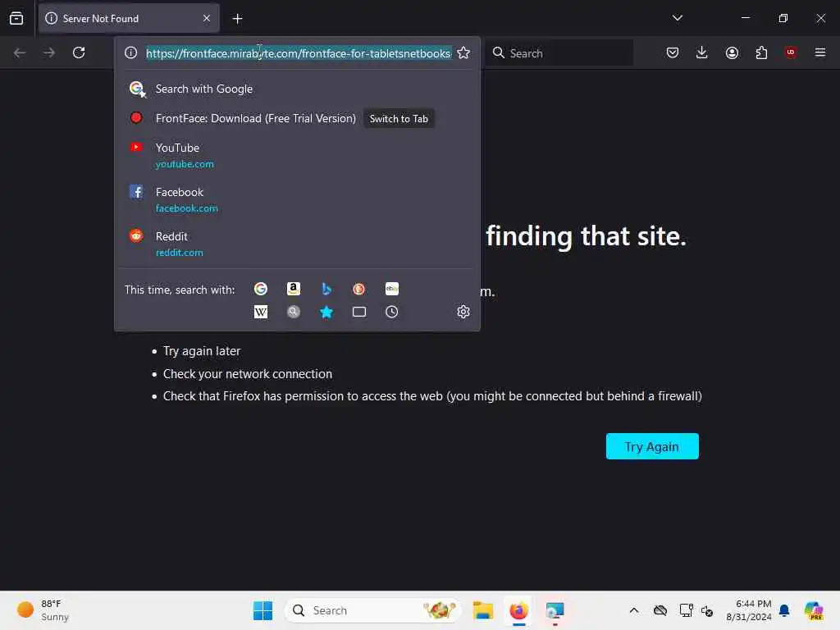Open clock showing 6:44 PM

[x=748, y=610]
